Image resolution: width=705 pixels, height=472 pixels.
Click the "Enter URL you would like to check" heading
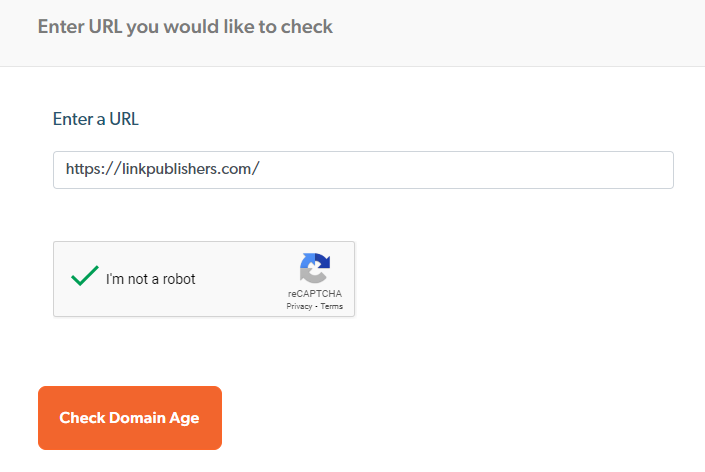pos(185,27)
